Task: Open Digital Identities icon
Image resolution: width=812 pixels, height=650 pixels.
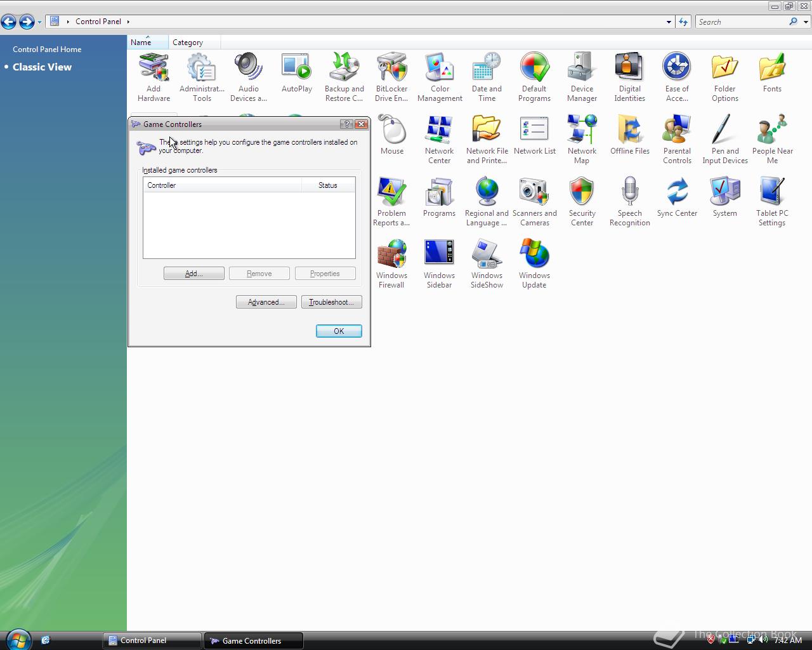Action: point(629,77)
